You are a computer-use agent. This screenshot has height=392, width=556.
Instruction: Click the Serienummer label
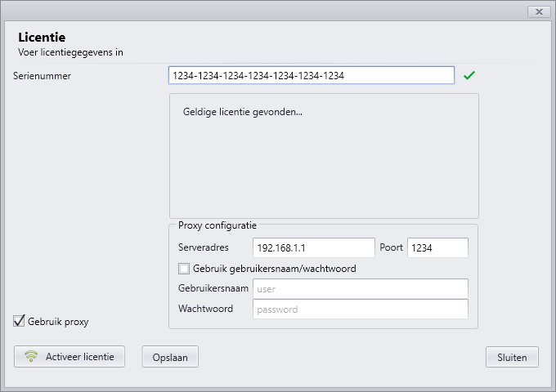click(42, 76)
